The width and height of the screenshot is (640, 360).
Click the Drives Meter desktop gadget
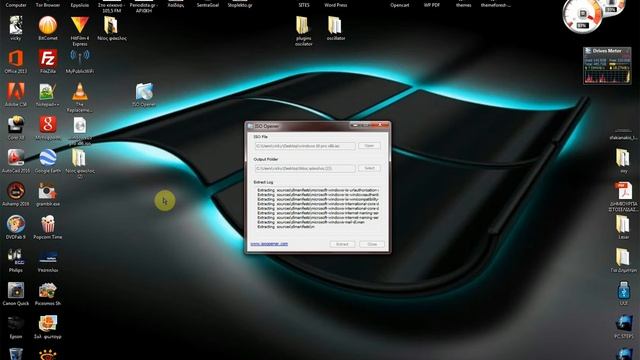coord(607,66)
